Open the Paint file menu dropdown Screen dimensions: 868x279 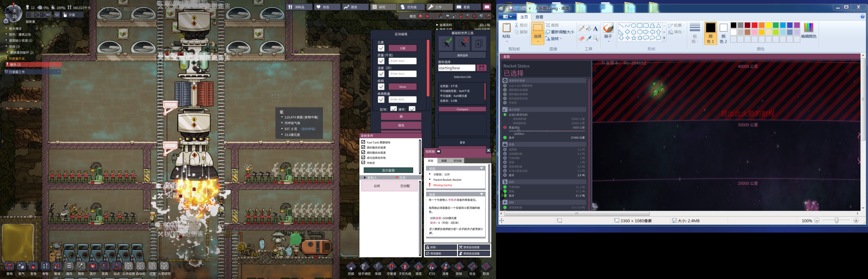click(x=507, y=16)
